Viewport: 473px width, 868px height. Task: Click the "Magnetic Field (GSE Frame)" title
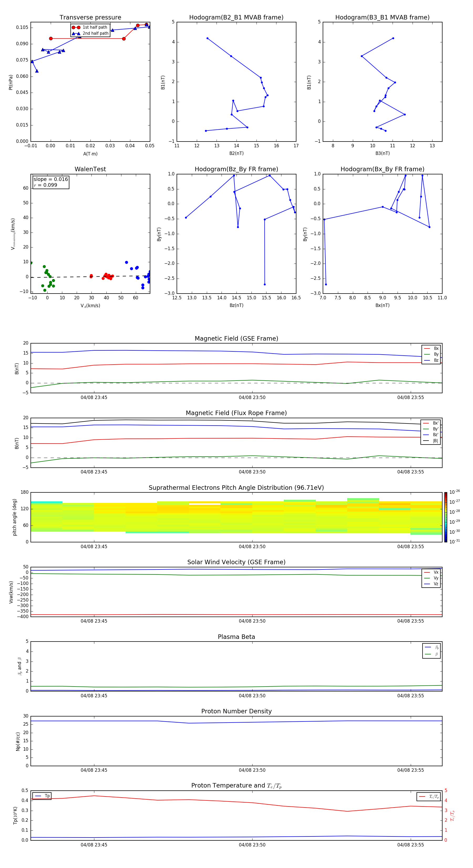pos(236,339)
